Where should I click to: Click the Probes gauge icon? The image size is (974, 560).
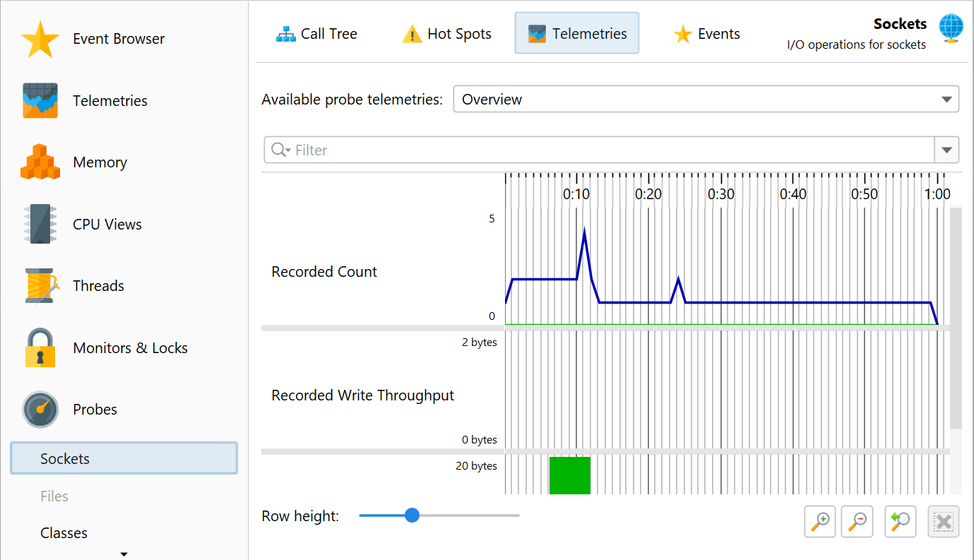pyautogui.click(x=40, y=410)
